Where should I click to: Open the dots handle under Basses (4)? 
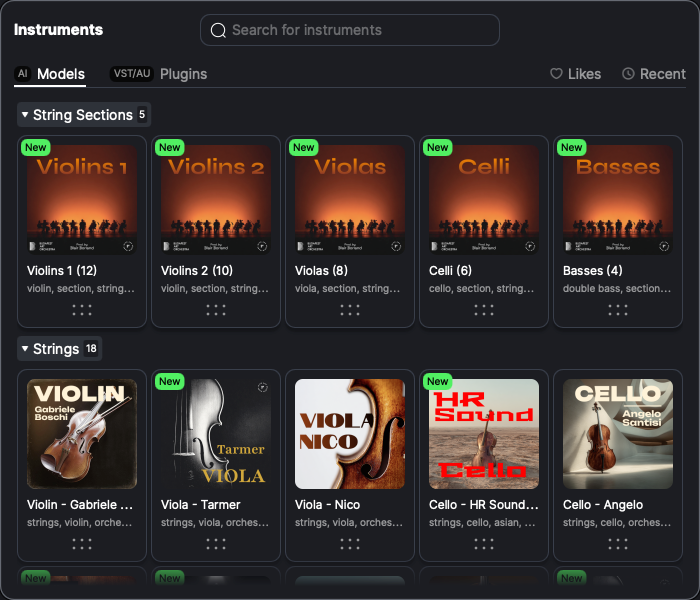(618, 310)
